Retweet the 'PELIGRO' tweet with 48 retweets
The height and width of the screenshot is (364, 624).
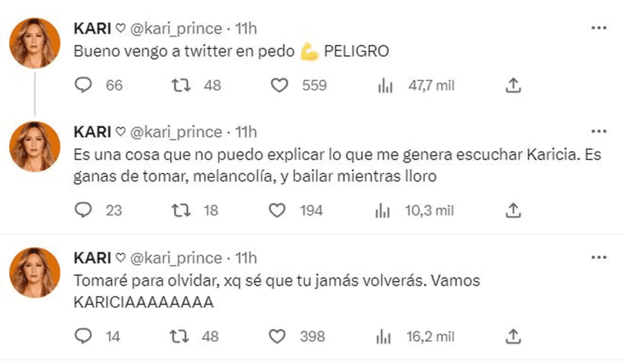pos(179,86)
